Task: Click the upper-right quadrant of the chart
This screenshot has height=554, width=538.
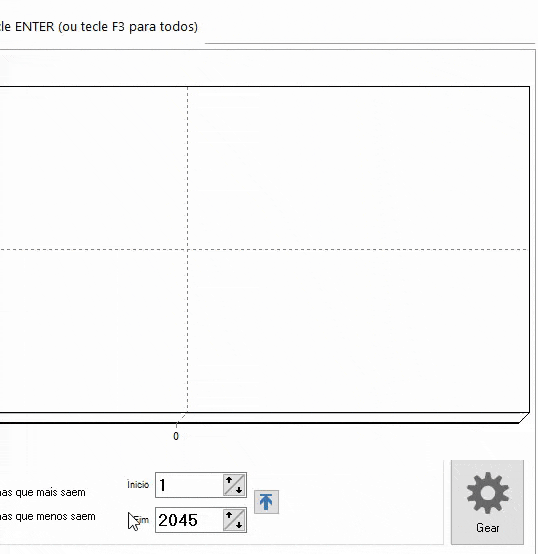Action: point(358,168)
